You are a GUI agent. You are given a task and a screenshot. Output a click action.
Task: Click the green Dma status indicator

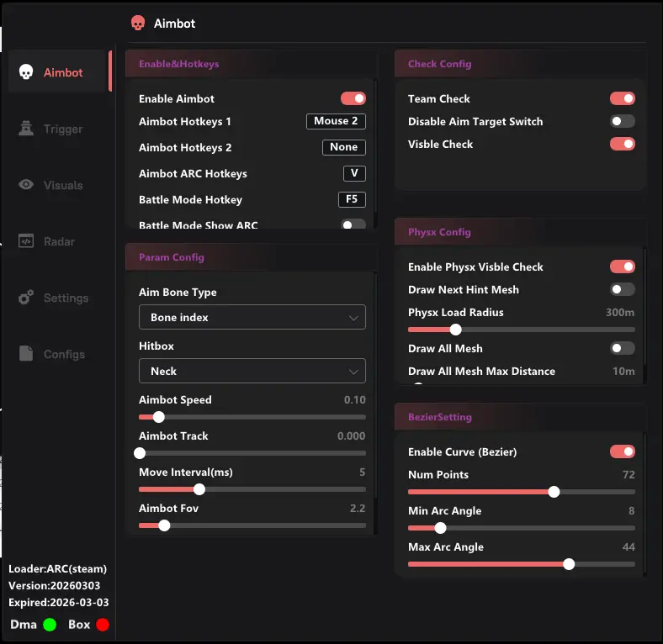click(x=50, y=625)
